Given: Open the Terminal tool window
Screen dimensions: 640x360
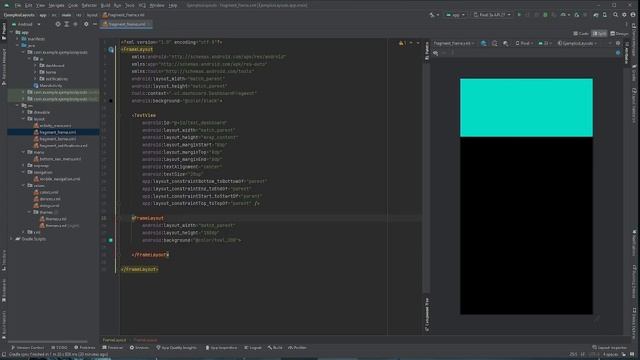Looking at the screenshot, I should pyautogui.click(x=113, y=348).
